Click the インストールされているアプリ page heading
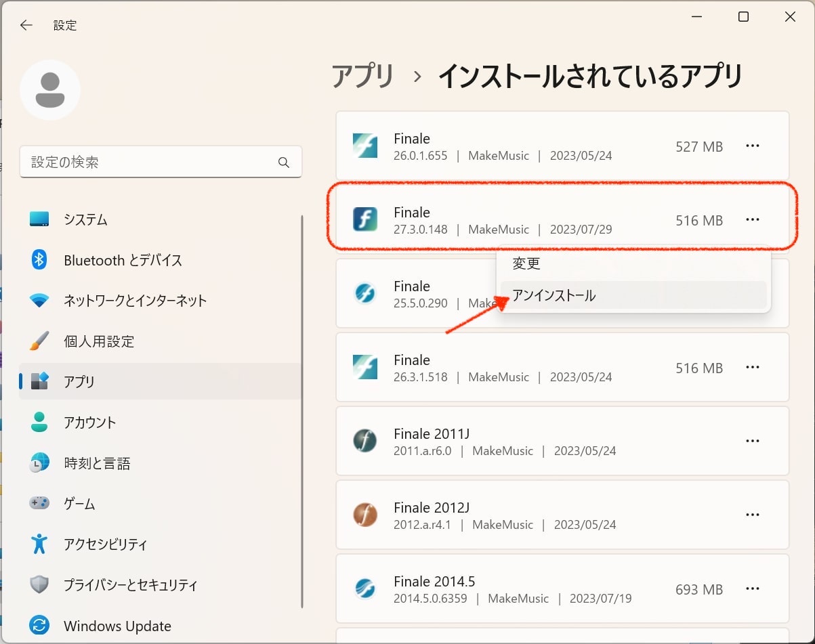The height and width of the screenshot is (644, 815). [x=591, y=76]
